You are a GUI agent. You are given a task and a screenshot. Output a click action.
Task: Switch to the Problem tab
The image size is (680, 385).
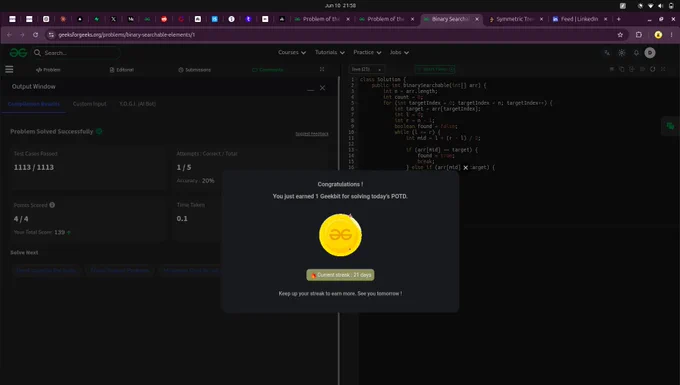48,70
